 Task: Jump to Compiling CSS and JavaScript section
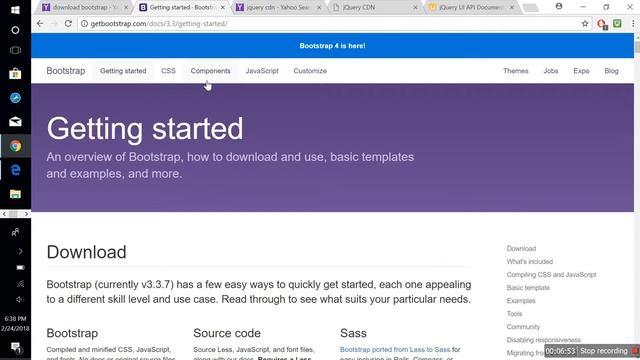click(x=551, y=275)
